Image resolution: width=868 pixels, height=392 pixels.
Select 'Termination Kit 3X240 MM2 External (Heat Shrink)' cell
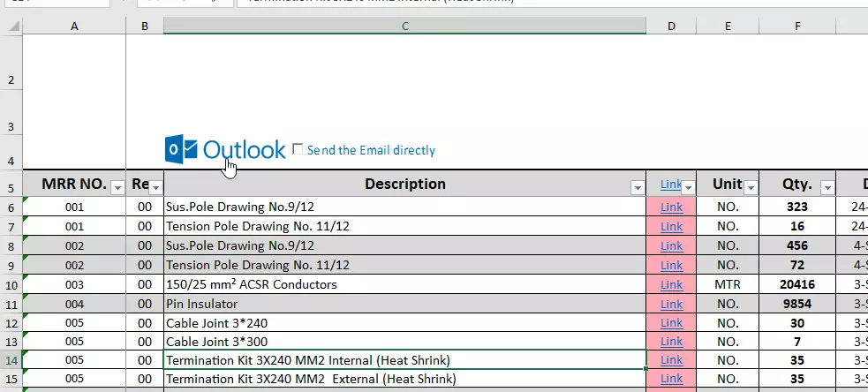(404, 380)
